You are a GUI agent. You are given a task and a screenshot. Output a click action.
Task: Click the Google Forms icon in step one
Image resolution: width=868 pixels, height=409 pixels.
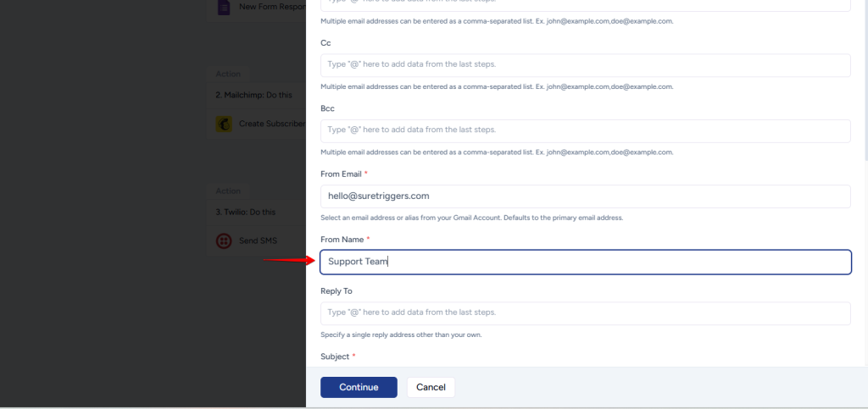224,7
